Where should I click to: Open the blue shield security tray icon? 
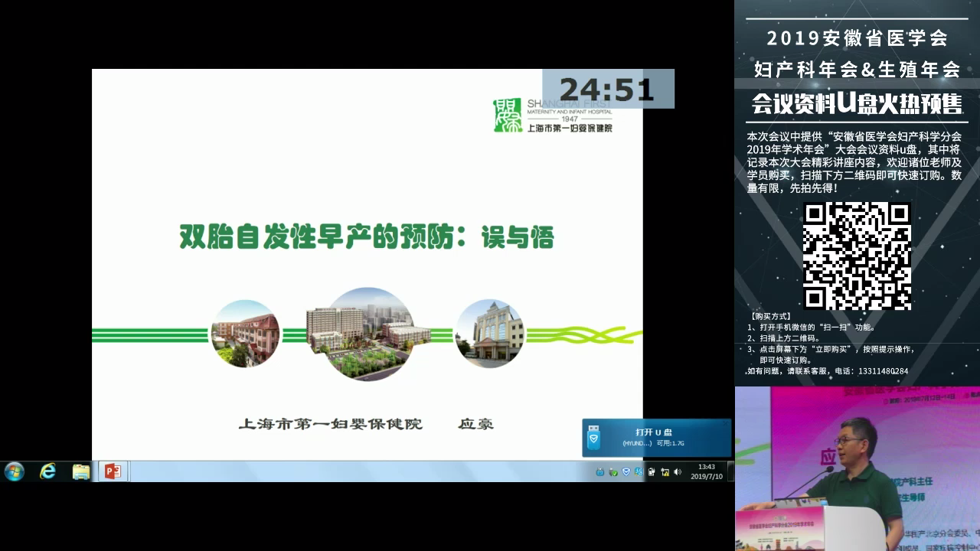tap(626, 472)
